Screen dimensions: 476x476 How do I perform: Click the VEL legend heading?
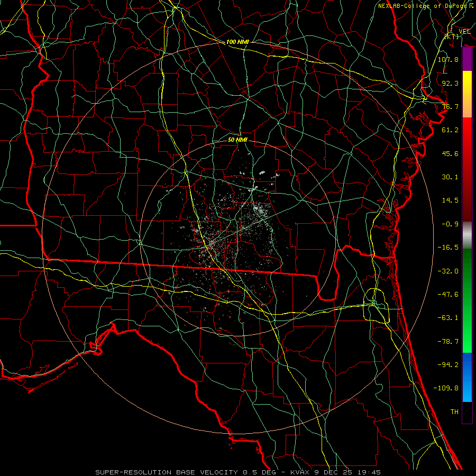[464, 32]
